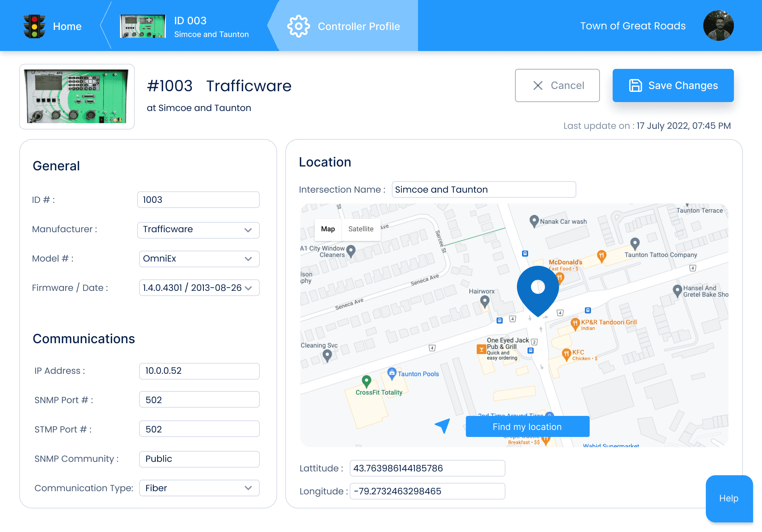Image resolution: width=762 pixels, height=532 pixels.
Task: Click the CrossFit Totality green pin
Action: click(366, 381)
